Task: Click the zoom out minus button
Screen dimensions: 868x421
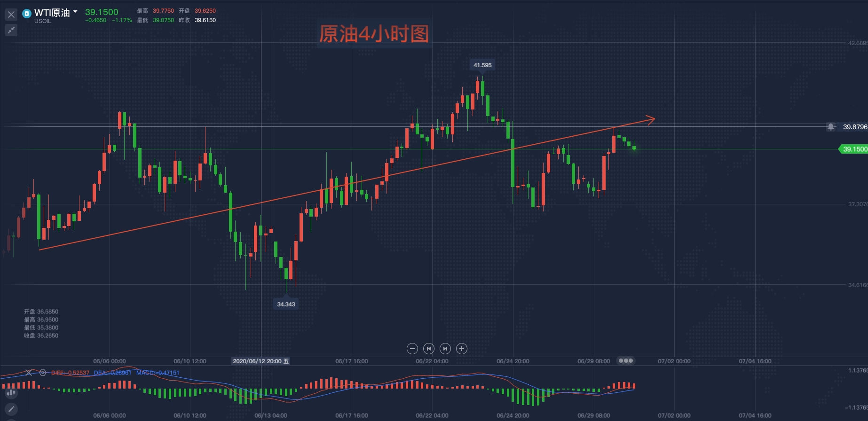Action: (412, 349)
